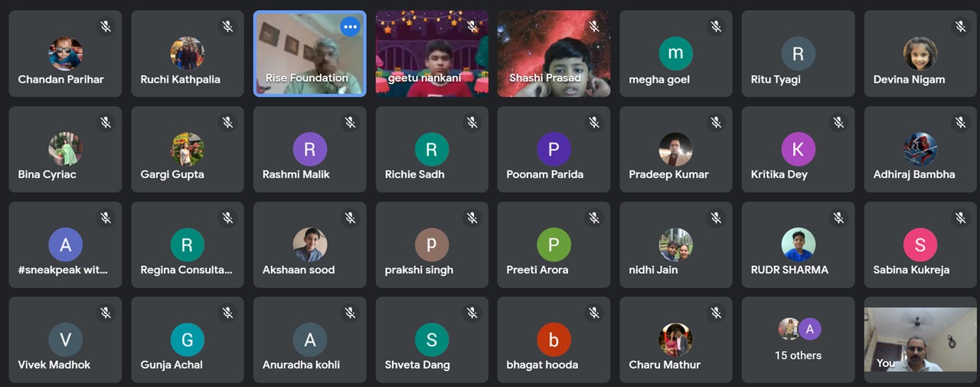Image resolution: width=980 pixels, height=387 pixels.
Task: Click the muted mic icon on Vivek Madhok's tile
Action: coord(106,313)
